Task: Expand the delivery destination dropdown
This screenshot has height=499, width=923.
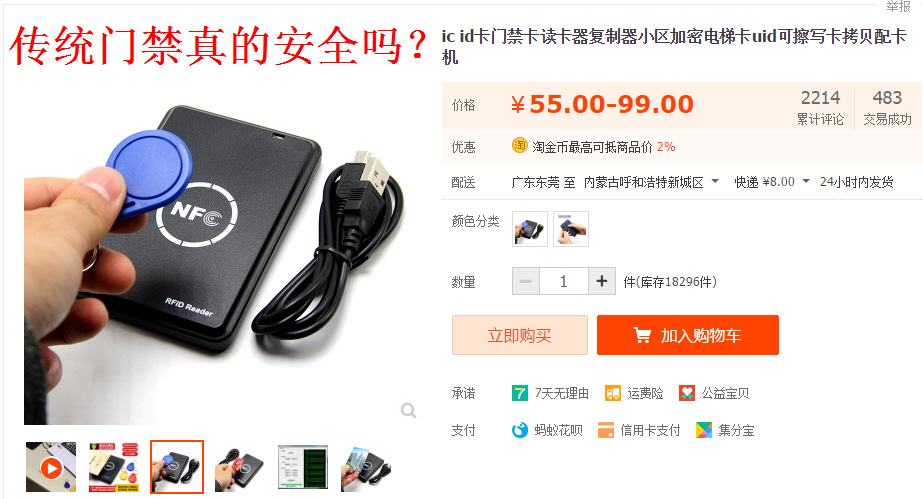Action: [x=715, y=181]
